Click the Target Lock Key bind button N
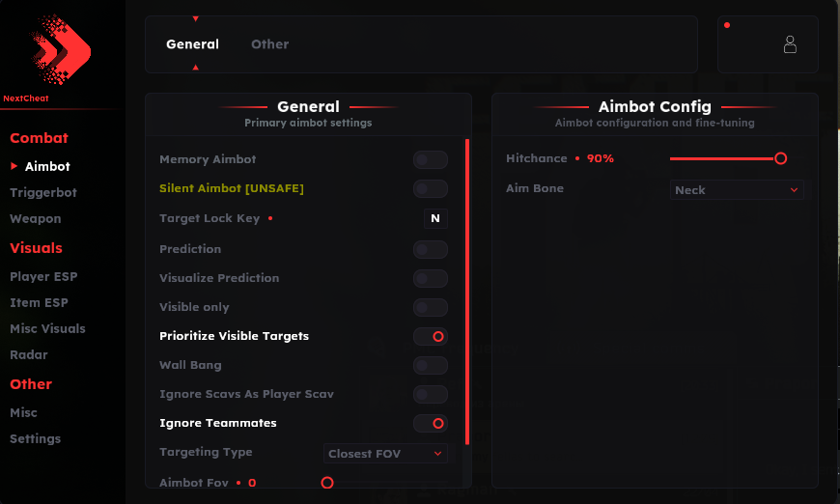 pyautogui.click(x=435, y=219)
